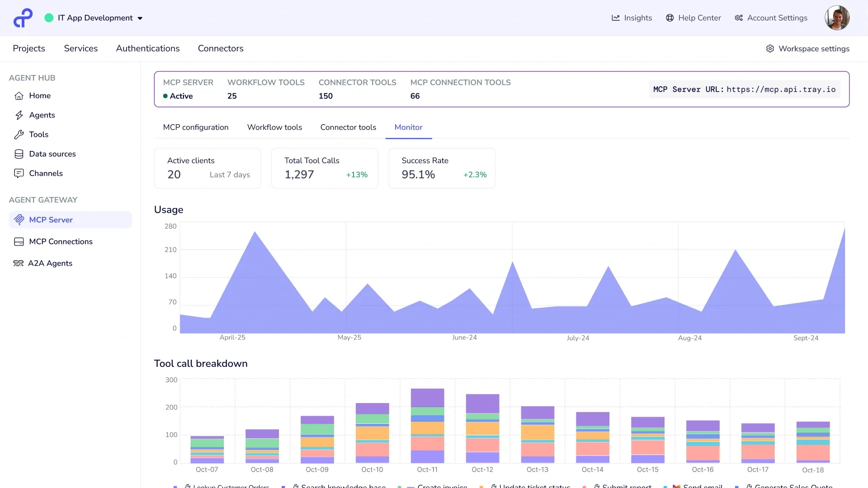
Task: Open Workspace settings link text
Action: (814, 49)
